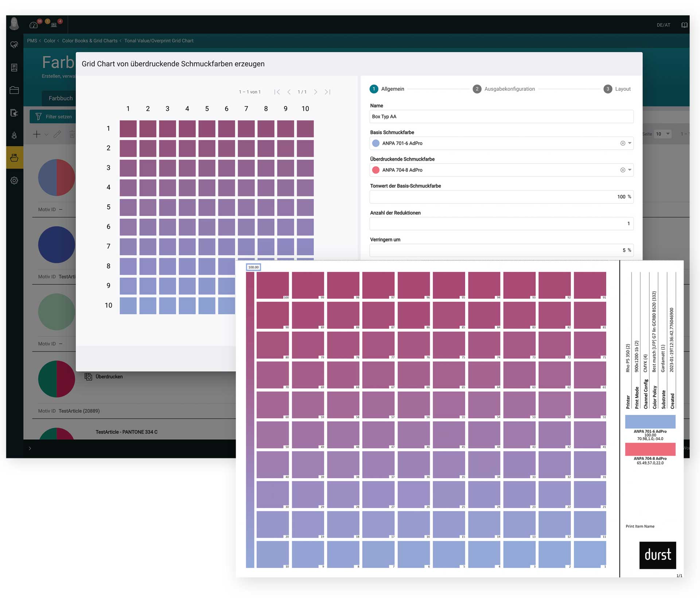Image resolution: width=700 pixels, height=599 pixels.
Task: Open the add button dropdown arrow
Action: pos(46,135)
